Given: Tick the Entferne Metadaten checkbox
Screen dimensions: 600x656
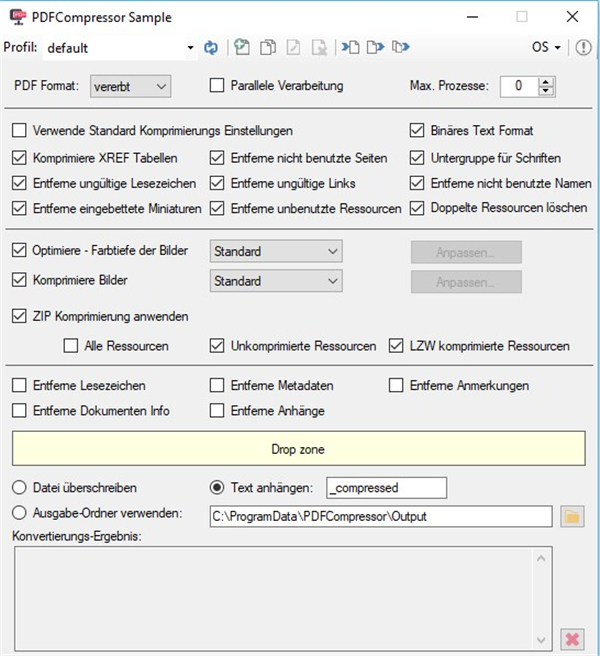Looking at the screenshot, I should click(x=217, y=385).
